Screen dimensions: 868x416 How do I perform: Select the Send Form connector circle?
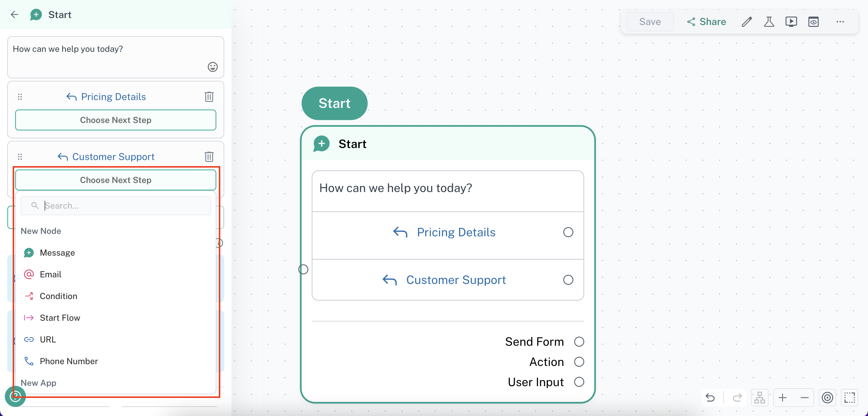pyautogui.click(x=579, y=342)
